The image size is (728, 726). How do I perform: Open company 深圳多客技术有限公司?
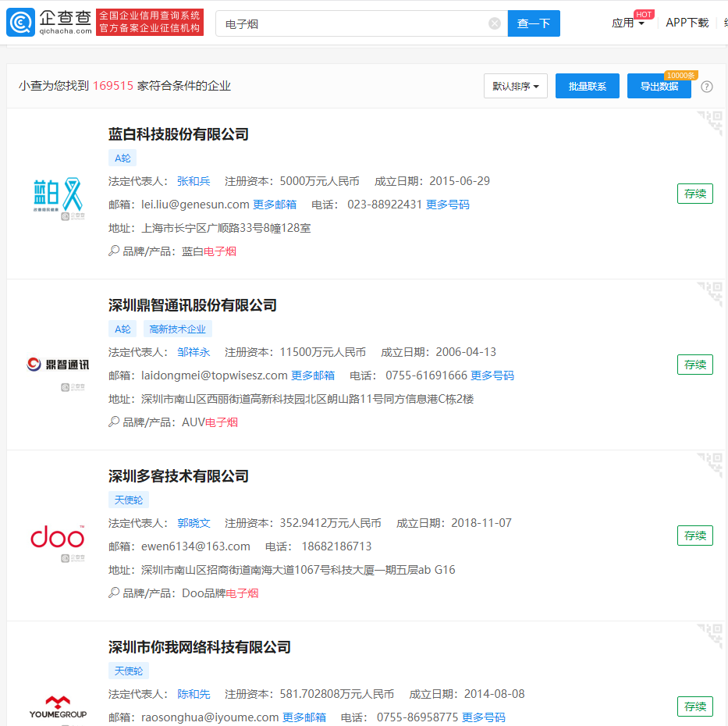click(179, 476)
